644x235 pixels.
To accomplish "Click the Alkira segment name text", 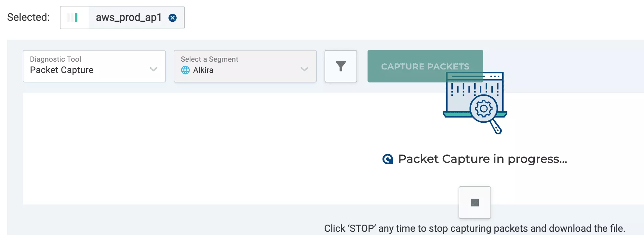I will click(x=203, y=70).
